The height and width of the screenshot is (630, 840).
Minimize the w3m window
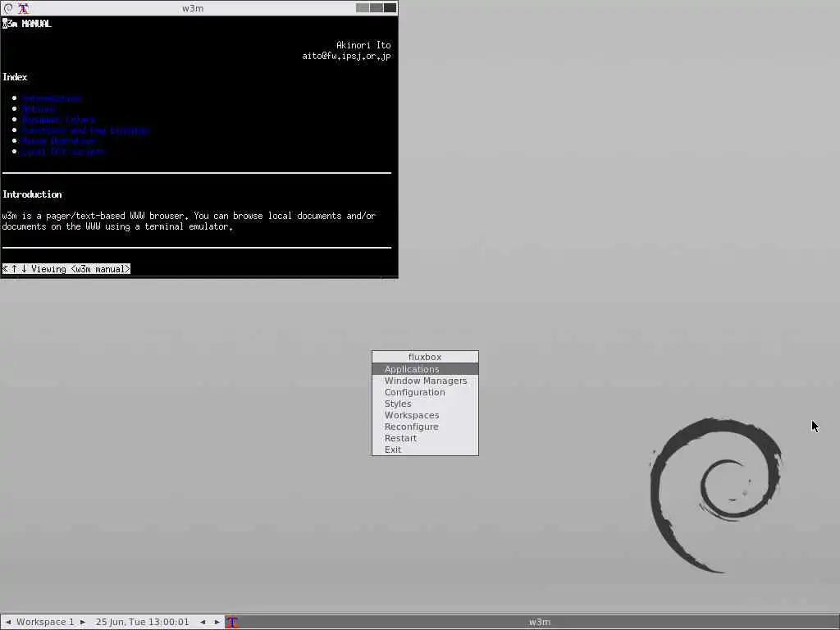pyautogui.click(x=362, y=8)
